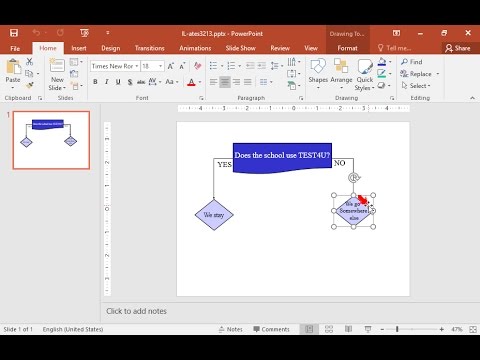Image resolution: width=480 pixels, height=360 pixels.
Task: Switch to the Insert tab
Action: point(79,48)
